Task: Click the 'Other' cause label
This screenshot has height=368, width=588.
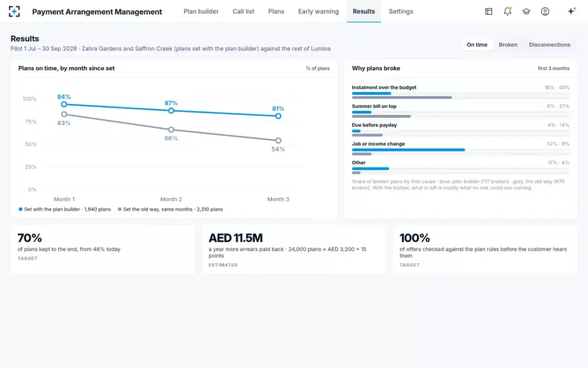Action: [359, 162]
